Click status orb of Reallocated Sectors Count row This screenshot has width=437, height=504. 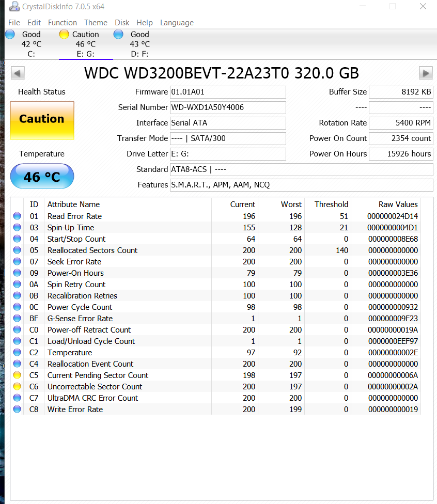coord(17,250)
